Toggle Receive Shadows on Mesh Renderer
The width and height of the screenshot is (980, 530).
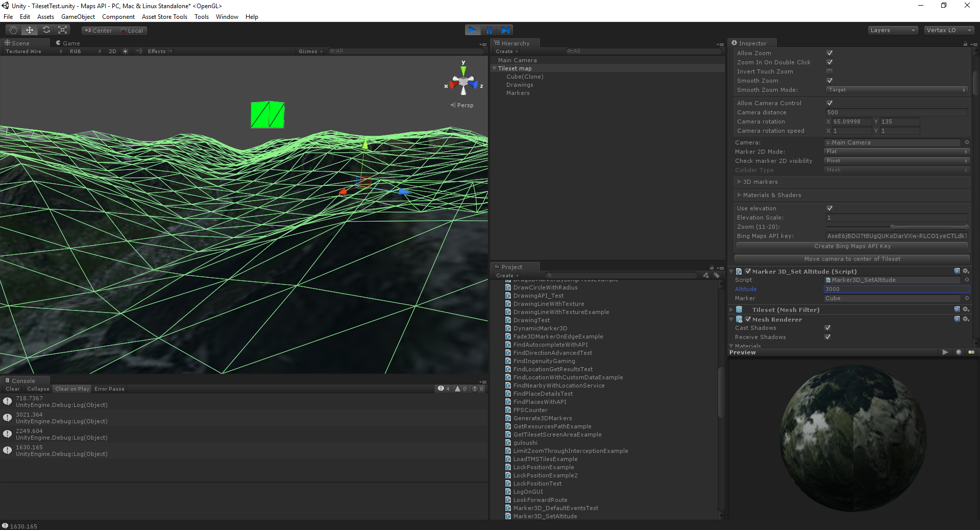pos(827,337)
